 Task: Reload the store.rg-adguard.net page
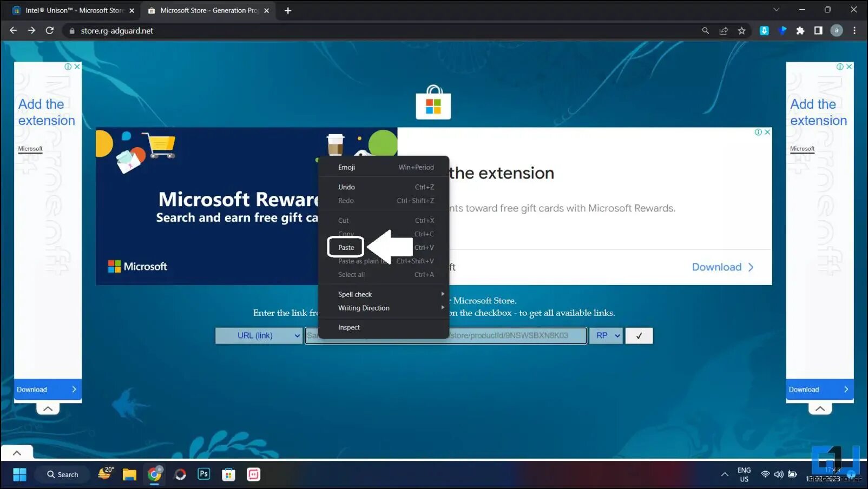pos(50,31)
